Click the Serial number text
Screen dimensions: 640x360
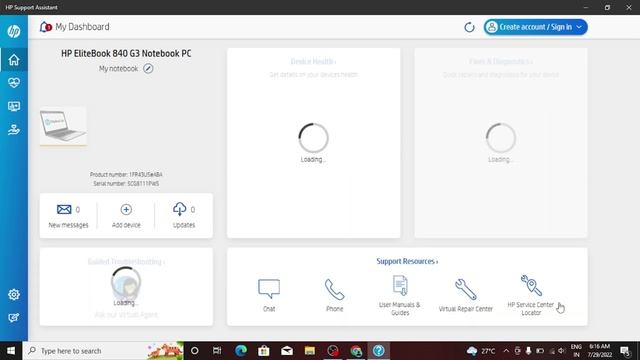[126, 183]
